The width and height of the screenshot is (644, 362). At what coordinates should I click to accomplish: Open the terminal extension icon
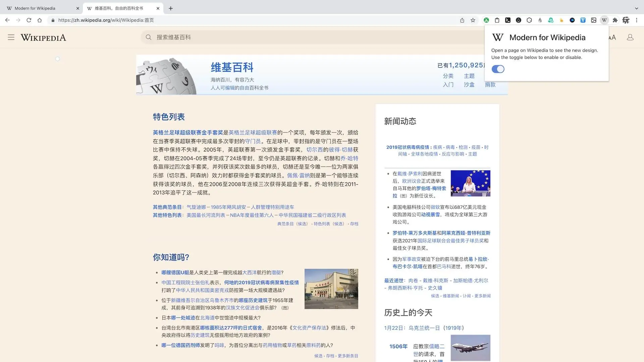508,20
